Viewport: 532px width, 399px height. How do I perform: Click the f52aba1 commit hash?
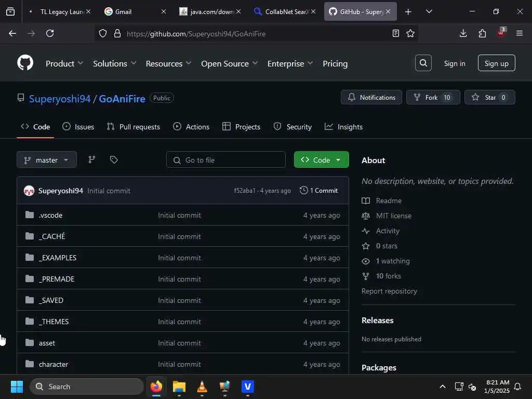point(244,191)
